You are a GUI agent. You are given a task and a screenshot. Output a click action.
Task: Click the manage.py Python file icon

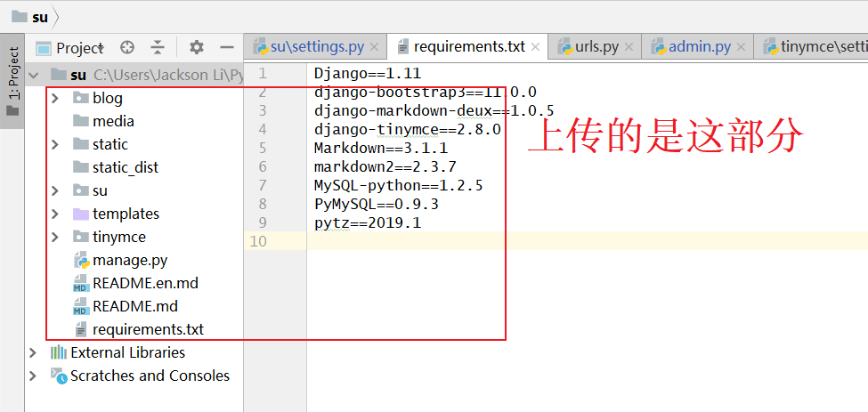pyautogui.click(x=81, y=260)
